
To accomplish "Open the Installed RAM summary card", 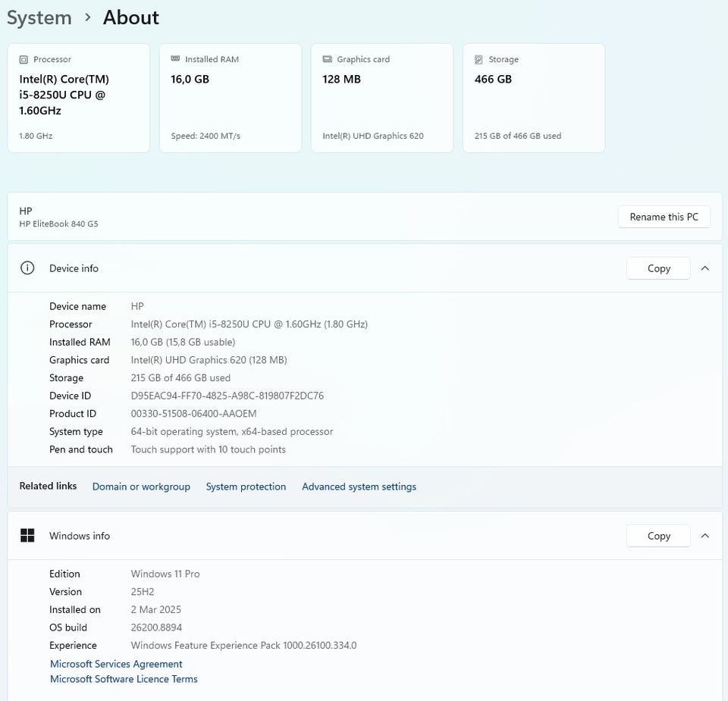I will 231,98.
